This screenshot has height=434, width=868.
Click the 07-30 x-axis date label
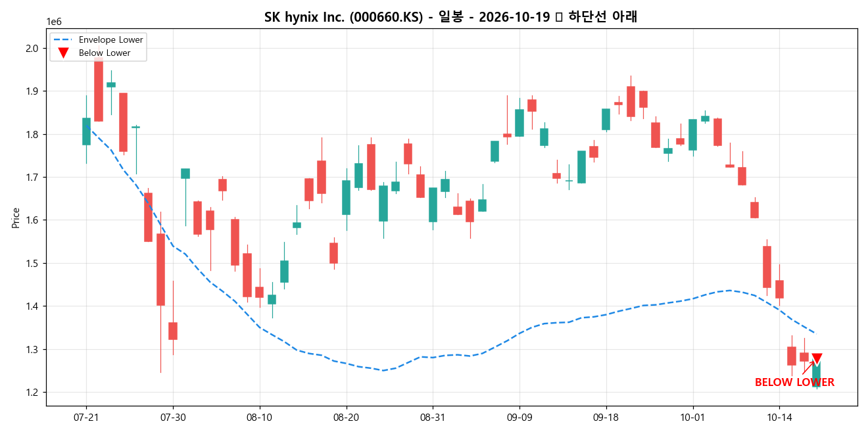click(x=173, y=417)
